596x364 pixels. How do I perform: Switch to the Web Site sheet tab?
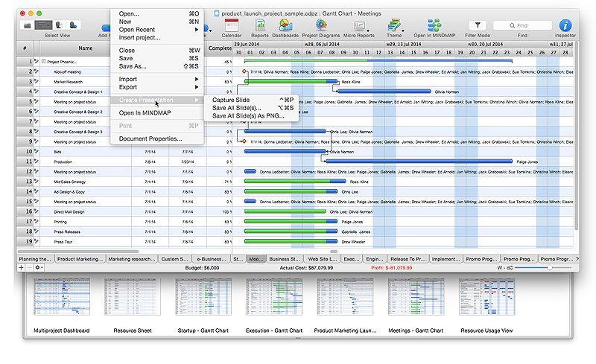(324, 259)
